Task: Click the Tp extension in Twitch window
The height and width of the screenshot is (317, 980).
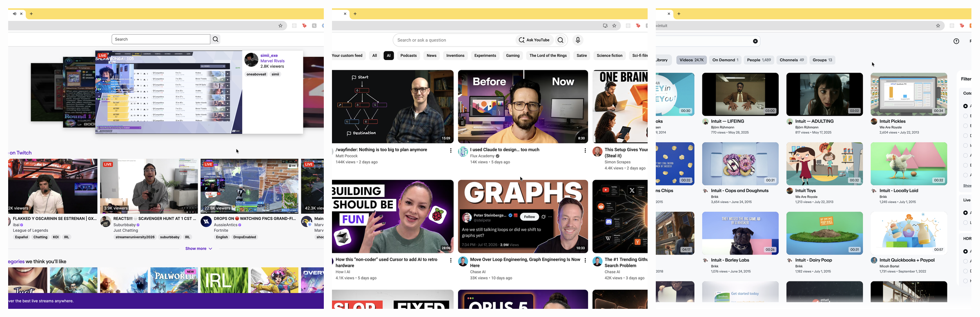Action: click(304, 26)
